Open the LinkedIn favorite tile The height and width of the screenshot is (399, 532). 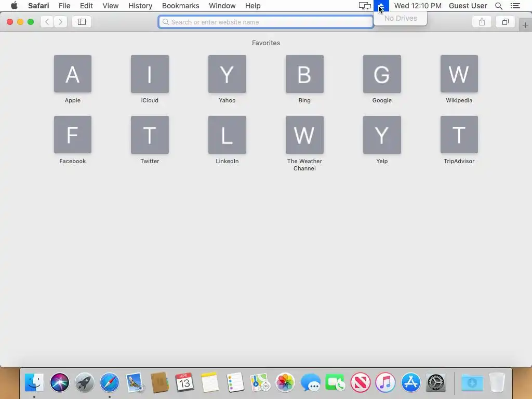[x=227, y=135]
